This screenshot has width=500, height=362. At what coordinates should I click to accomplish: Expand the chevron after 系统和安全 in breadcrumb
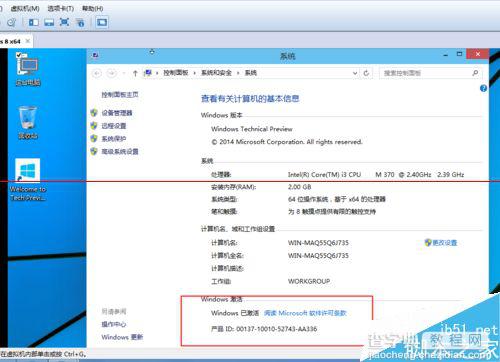pos(238,73)
